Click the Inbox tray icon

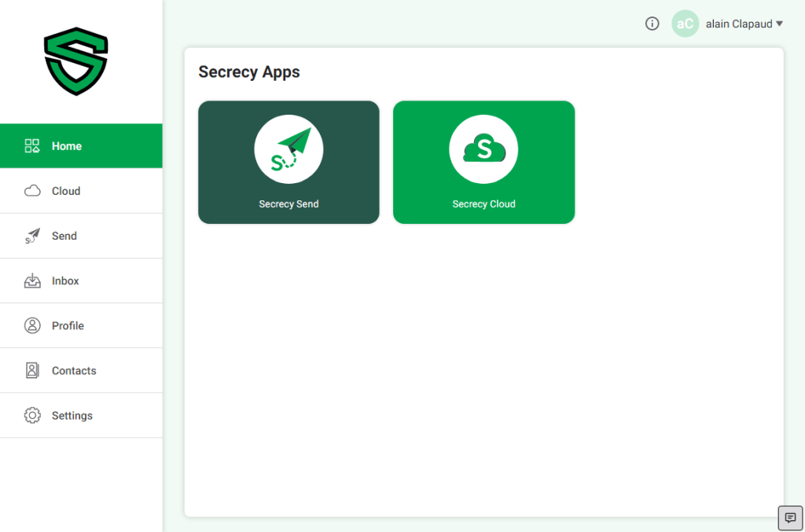[x=32, y=281]
